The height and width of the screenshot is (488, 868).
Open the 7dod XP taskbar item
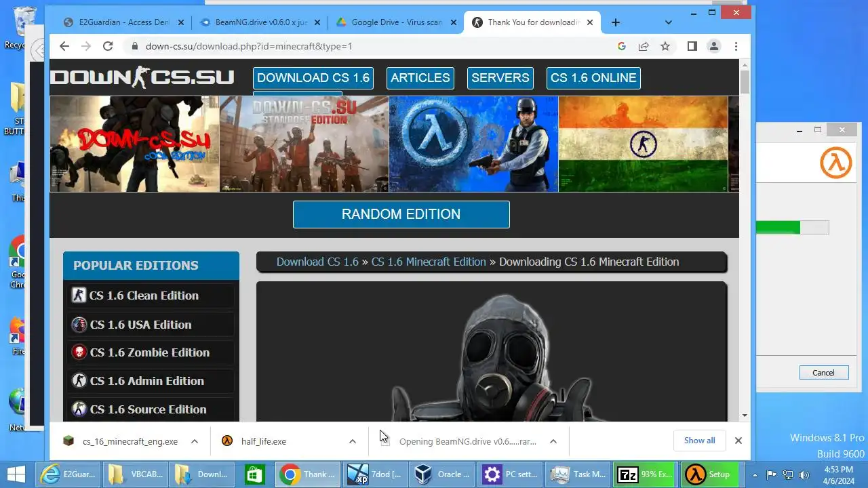coord(375,474)
